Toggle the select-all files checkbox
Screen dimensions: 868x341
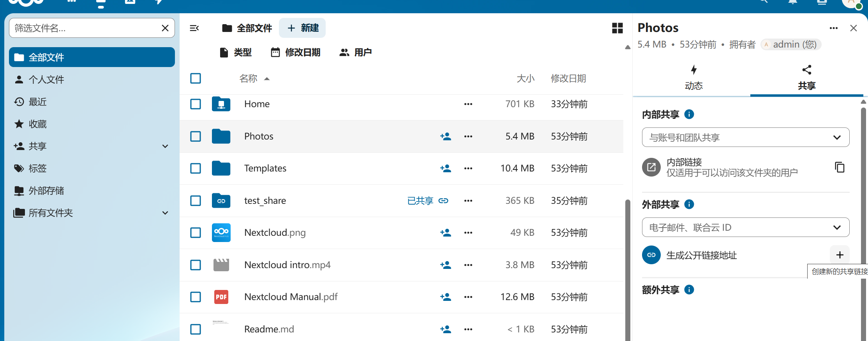(196, 78)
